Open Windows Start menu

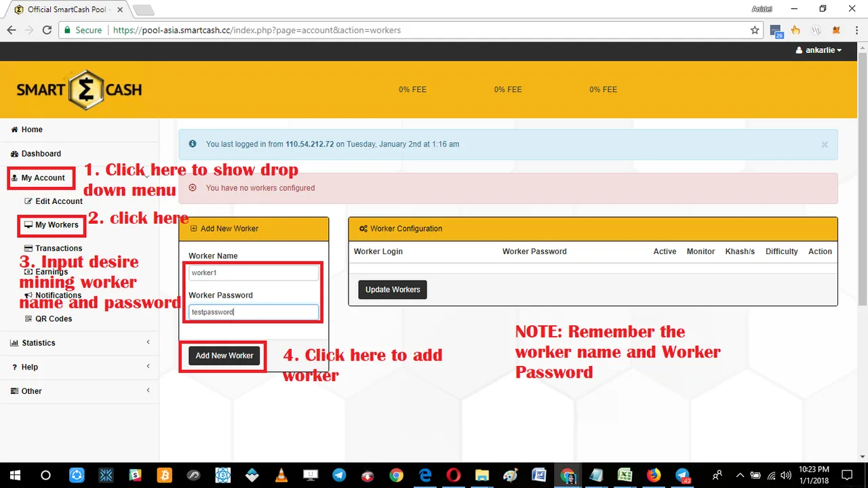click(15, 474)
